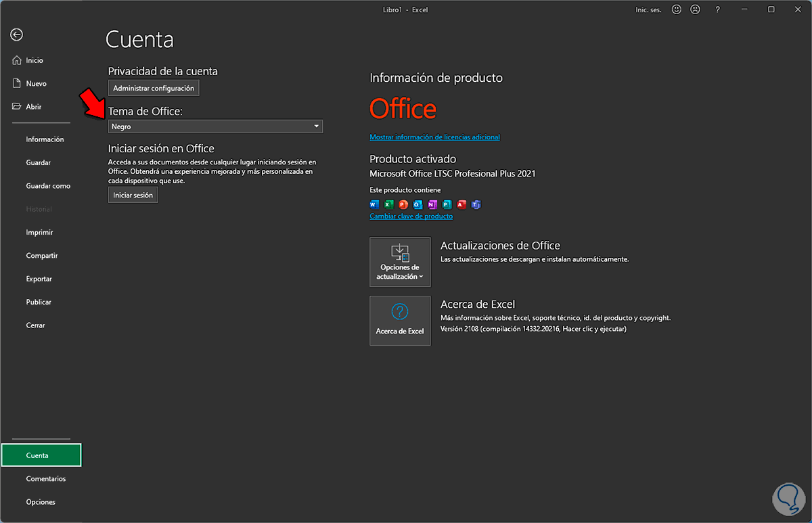Select Publicar in sidebar
The image size is (812, 523).
coord(39,302)
